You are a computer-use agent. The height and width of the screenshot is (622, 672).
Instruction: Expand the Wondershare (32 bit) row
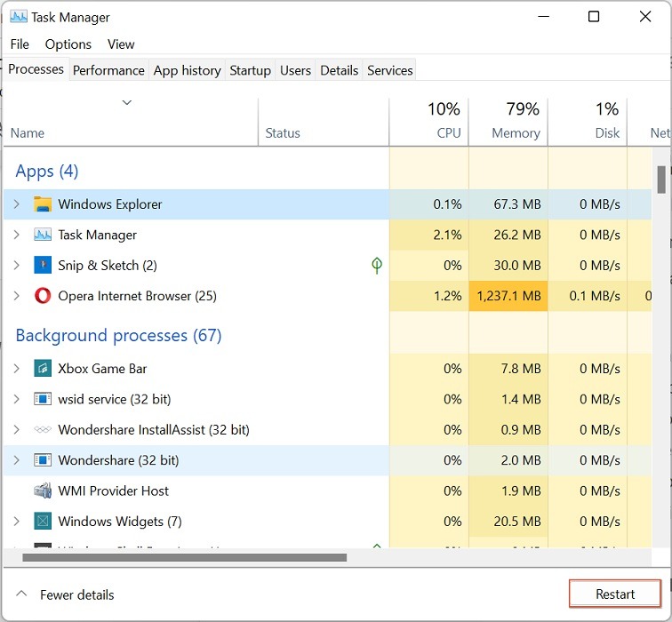[17, 460]
